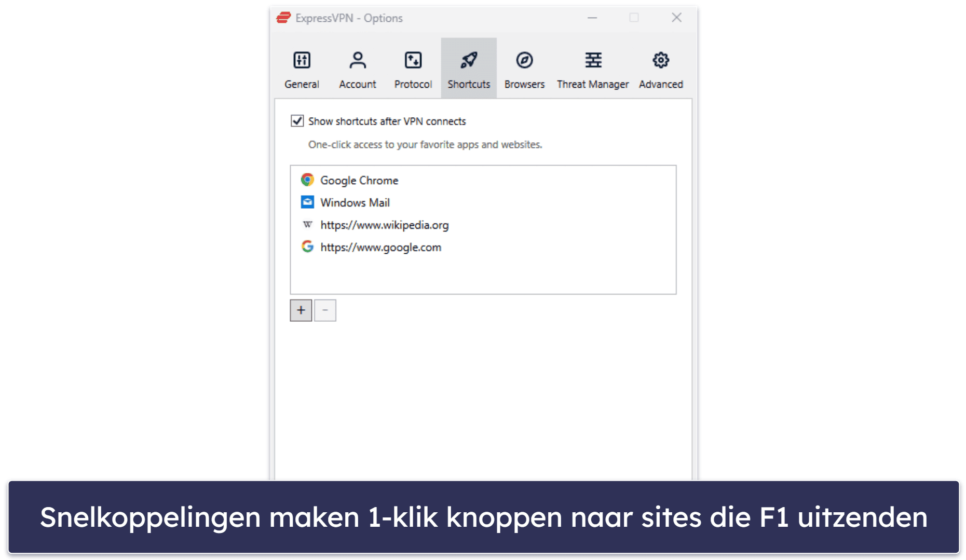
Task: Click the Windows Mail envelope icon
Action: pos(307,202)
